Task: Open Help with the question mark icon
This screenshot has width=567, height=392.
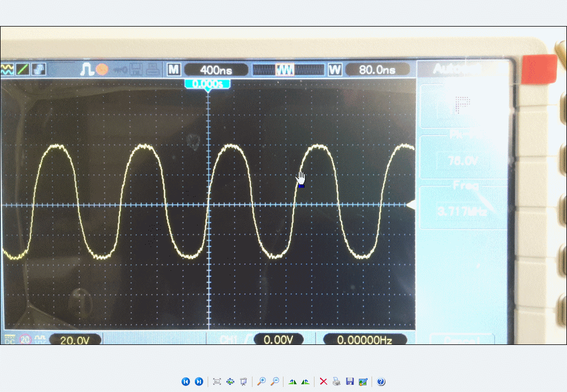Action: 381,381
